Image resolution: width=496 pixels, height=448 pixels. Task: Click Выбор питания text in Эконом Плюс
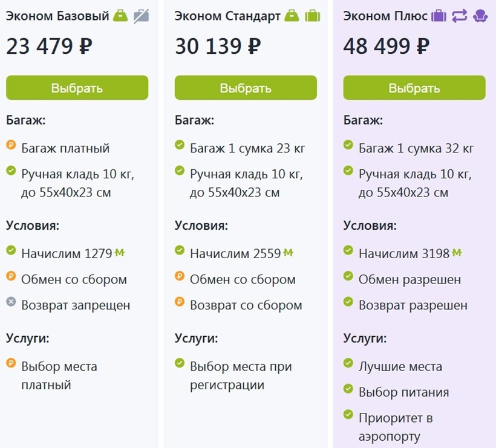403,392
